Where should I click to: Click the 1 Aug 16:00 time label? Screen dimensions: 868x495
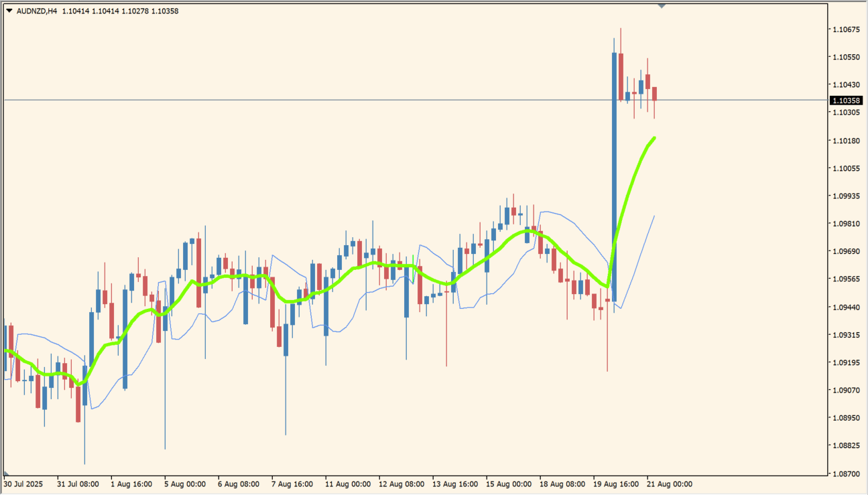tap(132, 484)
